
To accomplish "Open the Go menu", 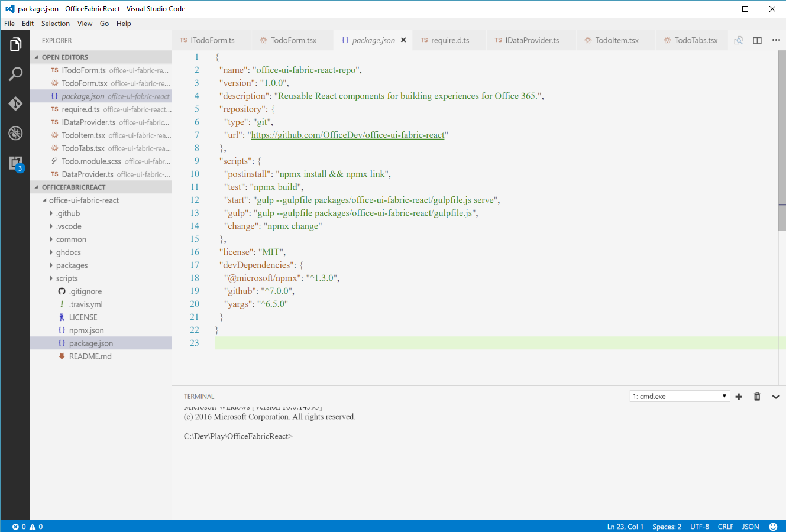I will [x=105, y=24].
